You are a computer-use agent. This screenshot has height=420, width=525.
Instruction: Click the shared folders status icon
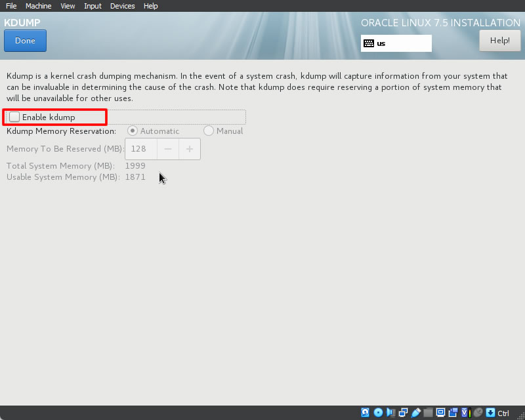click(x=428, y=413)
